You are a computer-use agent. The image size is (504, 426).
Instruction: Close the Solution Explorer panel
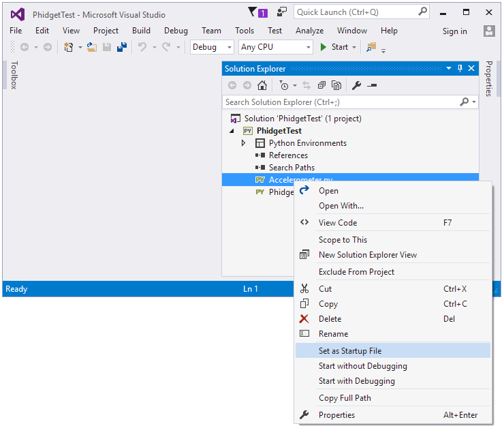pos(471,69)
